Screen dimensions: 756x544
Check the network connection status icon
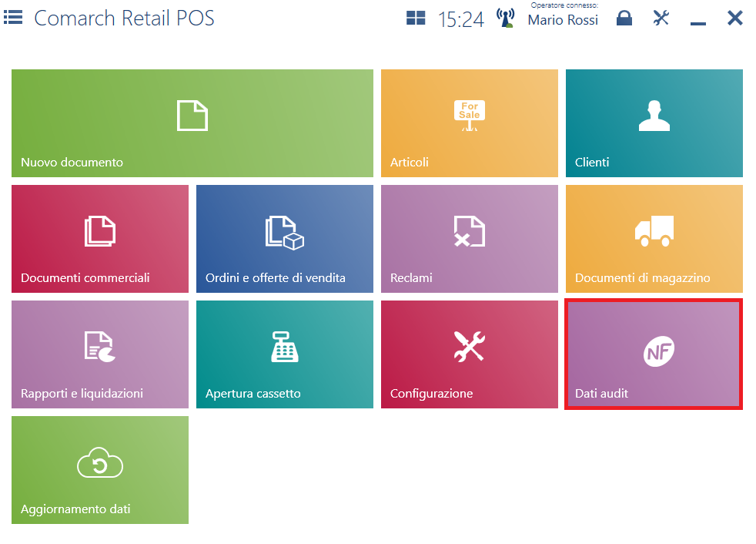[506, 18]
